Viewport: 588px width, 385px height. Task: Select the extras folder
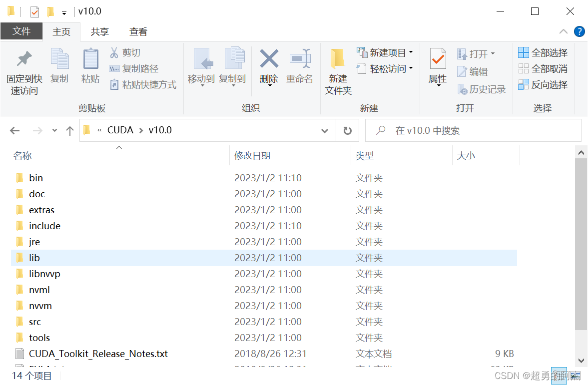point(264,210)
